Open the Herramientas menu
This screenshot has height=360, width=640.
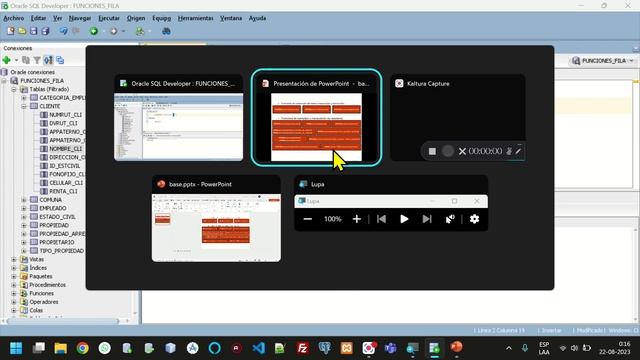tap(196, 18)
